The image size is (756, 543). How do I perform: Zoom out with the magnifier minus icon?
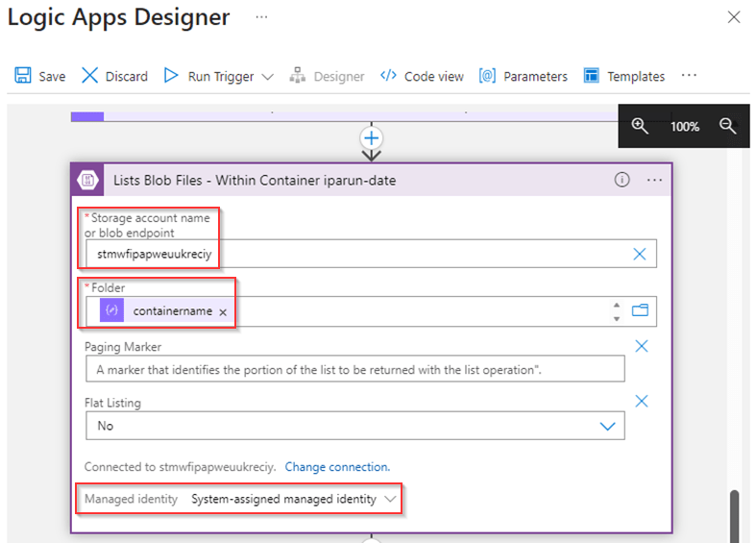[x=727, y=126]
